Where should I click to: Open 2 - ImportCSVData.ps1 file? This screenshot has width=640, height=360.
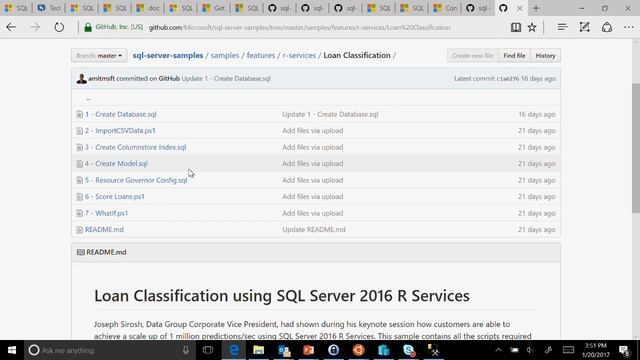pyautogui.click(x=120, y=131)
